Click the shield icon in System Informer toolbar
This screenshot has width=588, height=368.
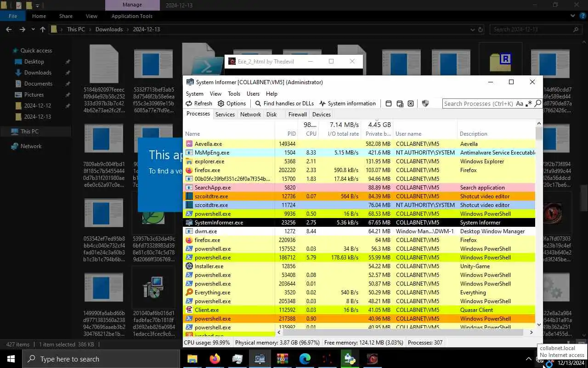[425, 103]
